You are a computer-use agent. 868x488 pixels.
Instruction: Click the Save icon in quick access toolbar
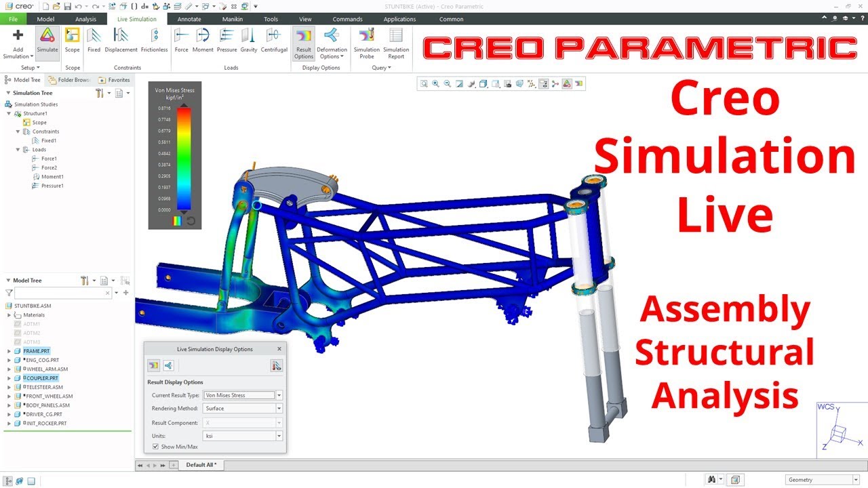[67, 6]
